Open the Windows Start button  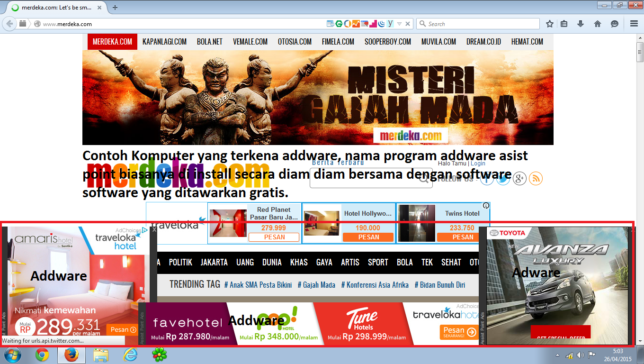12,355
